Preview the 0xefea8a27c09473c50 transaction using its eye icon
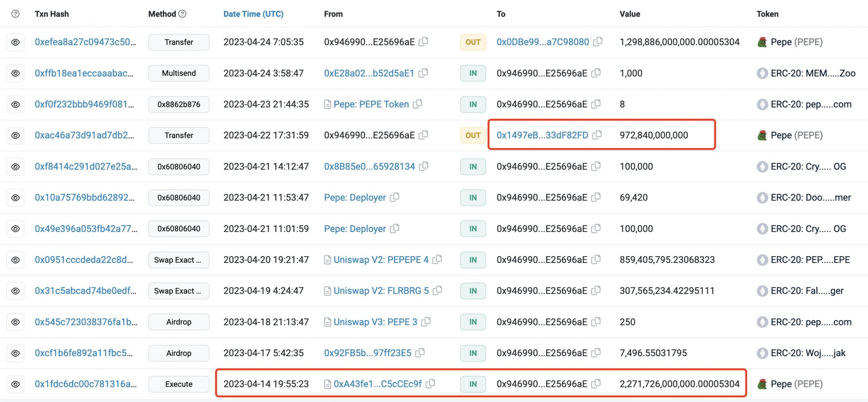The height and width of the screenshot is (402, 868). (15, 42)
